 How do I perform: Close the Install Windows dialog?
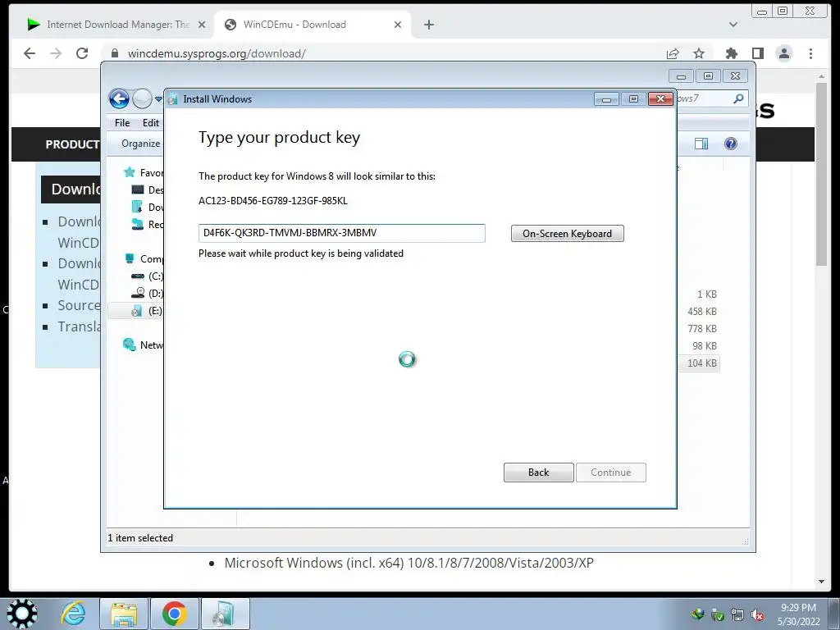point(660,99)
